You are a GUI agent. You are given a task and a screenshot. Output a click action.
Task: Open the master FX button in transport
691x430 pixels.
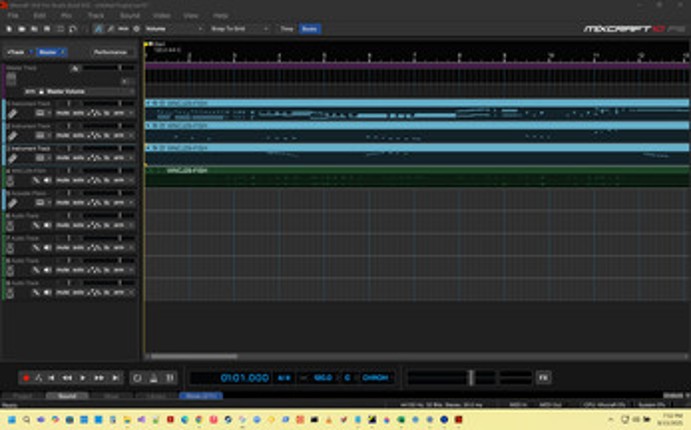(543, 378)
